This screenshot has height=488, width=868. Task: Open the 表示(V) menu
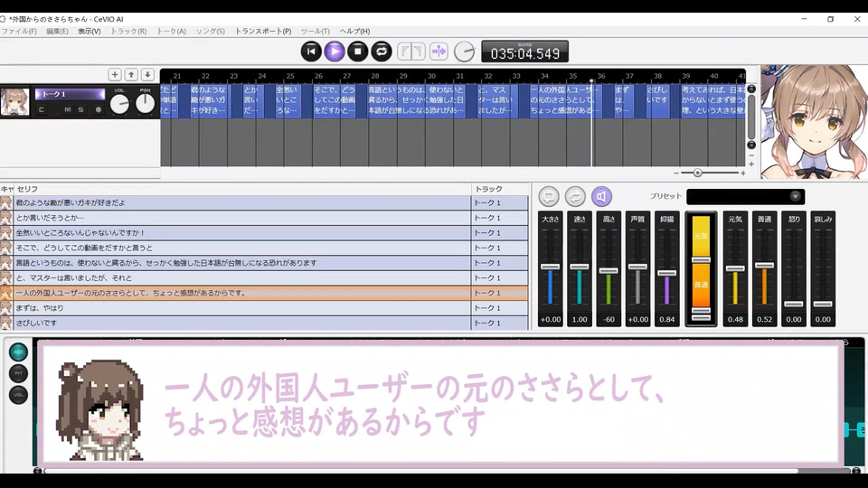[x=90, y=32]
